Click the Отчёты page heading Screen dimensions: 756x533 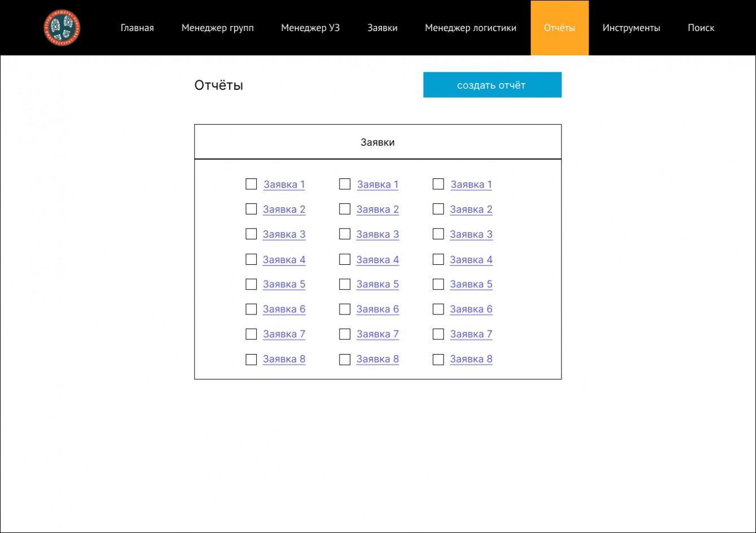219,85
